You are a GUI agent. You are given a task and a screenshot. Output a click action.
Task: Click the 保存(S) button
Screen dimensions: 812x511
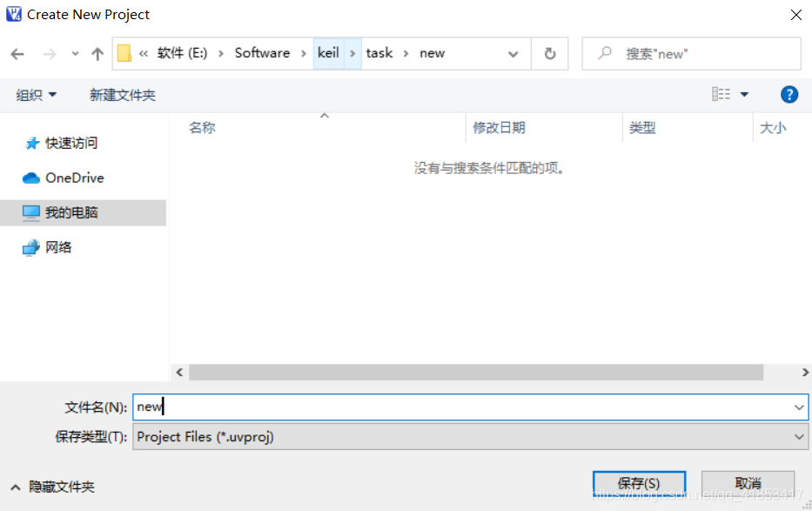pos(639,483)
